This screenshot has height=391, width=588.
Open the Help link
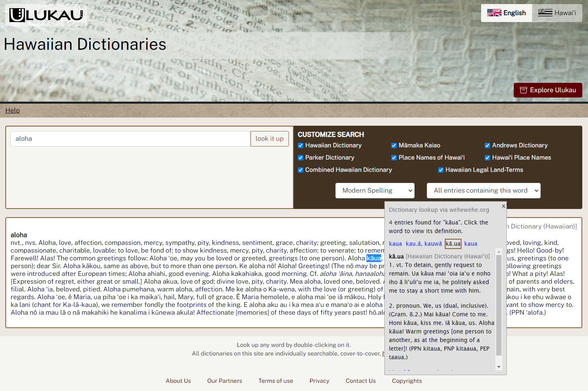(x=12, y=110)
